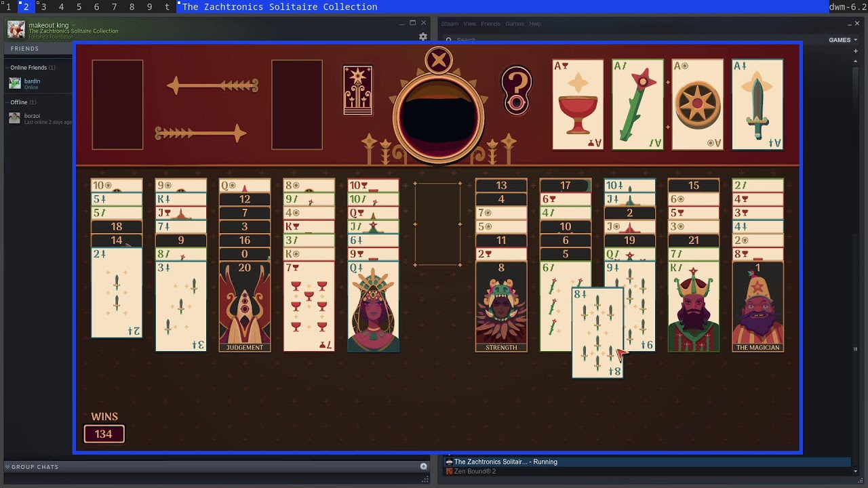The image size is (868, 488).
Task: Select the Ace of Swords foundation card
Action: click(757, 104)
